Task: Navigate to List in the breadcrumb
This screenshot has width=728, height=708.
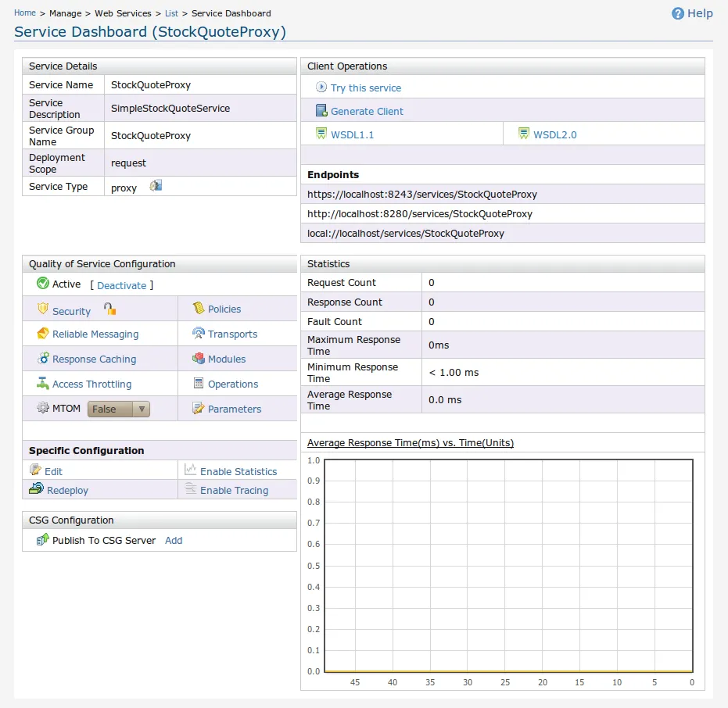Action: click(171, 13)
